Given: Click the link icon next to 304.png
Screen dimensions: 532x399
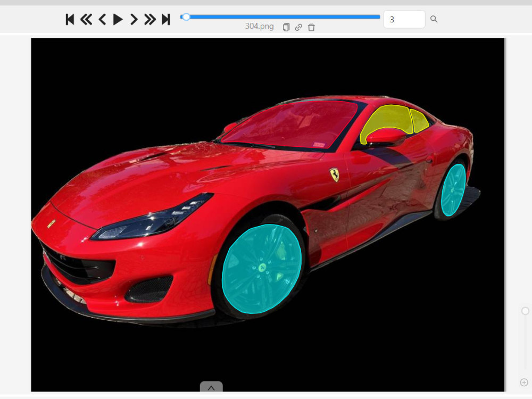Looking at the screenshot, I should [x=298, y=27].
